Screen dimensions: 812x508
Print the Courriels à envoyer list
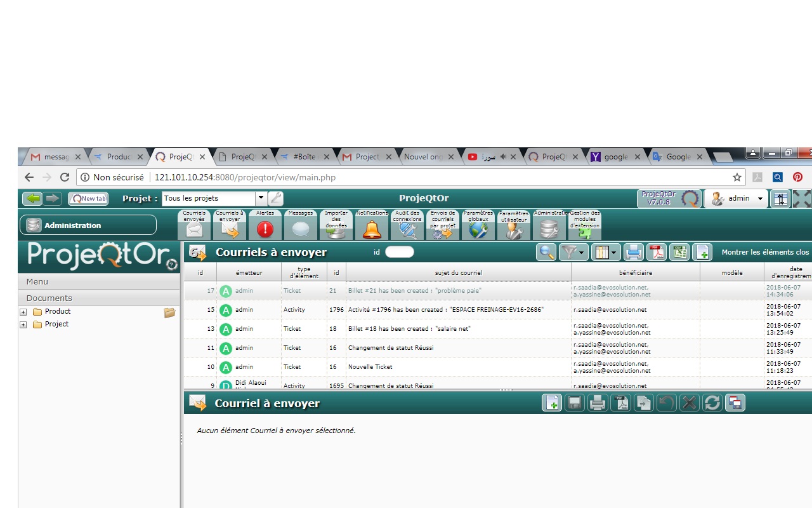pos(633,252)
